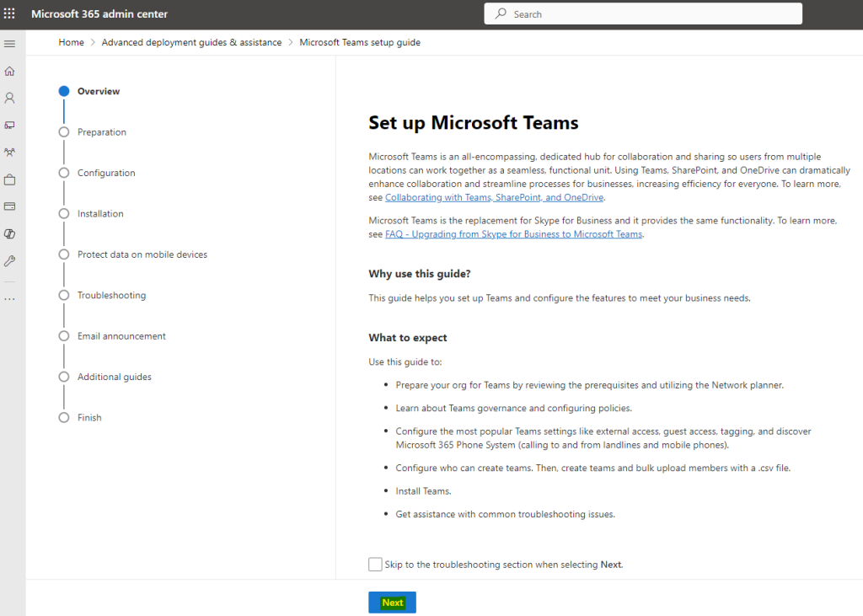The image size is (863, 616).
Task: Go to Home via sidebar house icon
Action: tap(9, 71)
